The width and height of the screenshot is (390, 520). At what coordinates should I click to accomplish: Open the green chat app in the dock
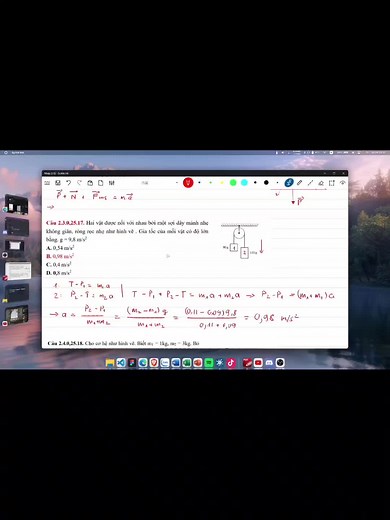209,363
